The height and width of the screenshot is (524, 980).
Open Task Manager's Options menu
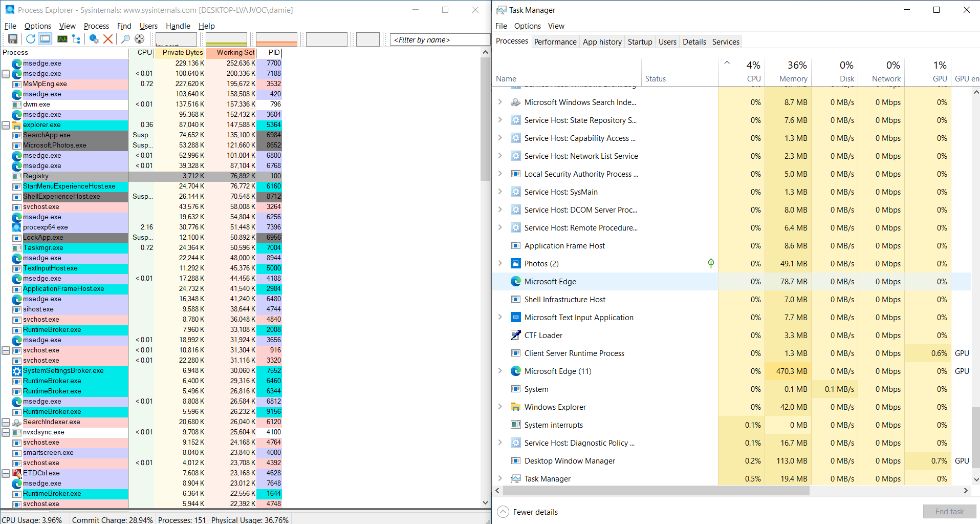tap(527, 26)
